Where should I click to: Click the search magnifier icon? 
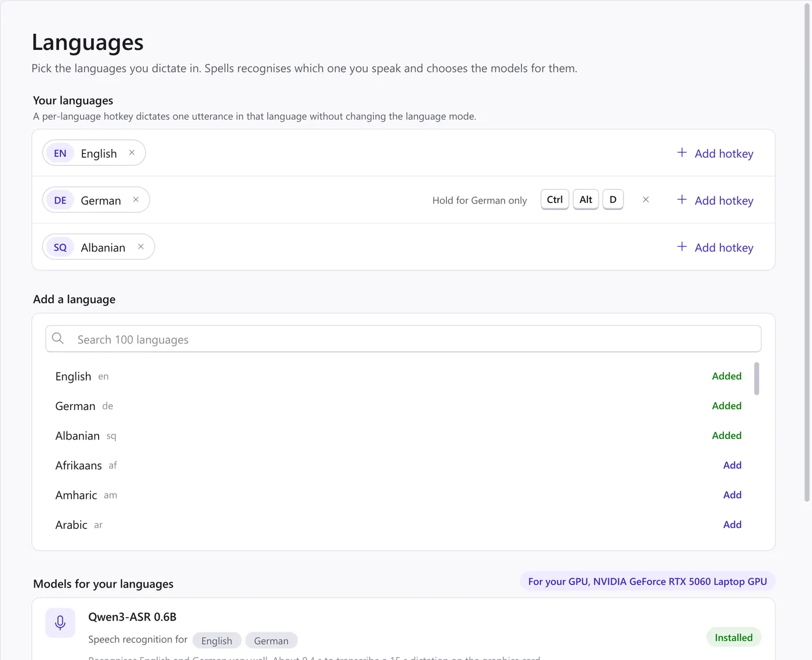click(58, 339)
